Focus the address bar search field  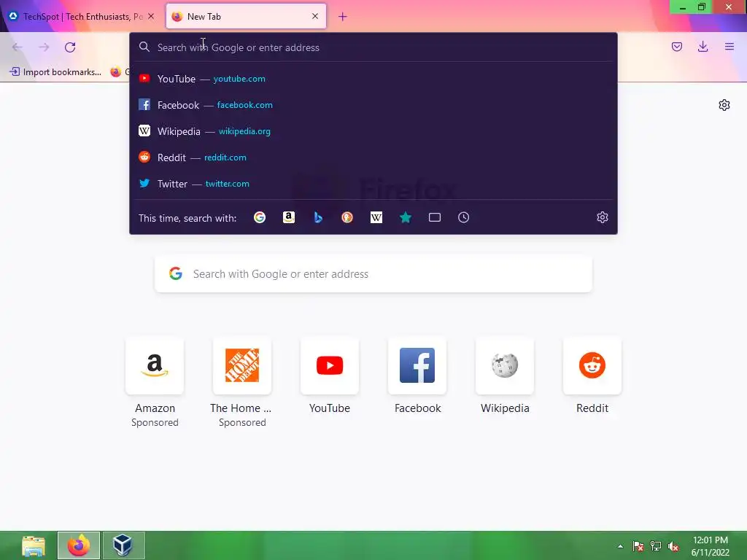click(x=373, y=47)
